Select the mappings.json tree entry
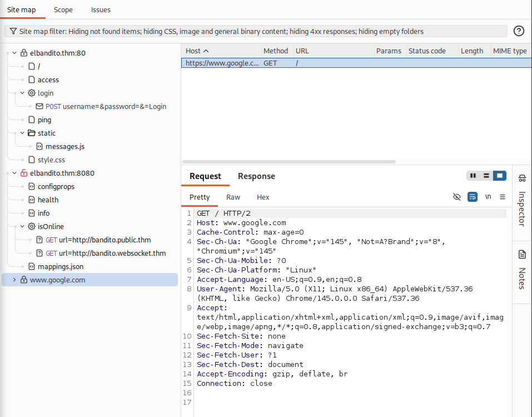532x417 pixels. 61,266
